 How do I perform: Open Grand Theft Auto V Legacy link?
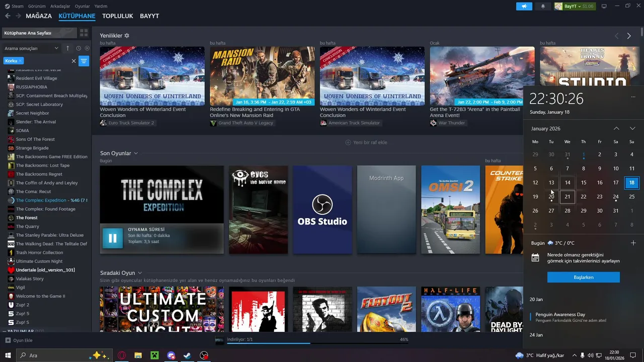click(x=246, y=123)
